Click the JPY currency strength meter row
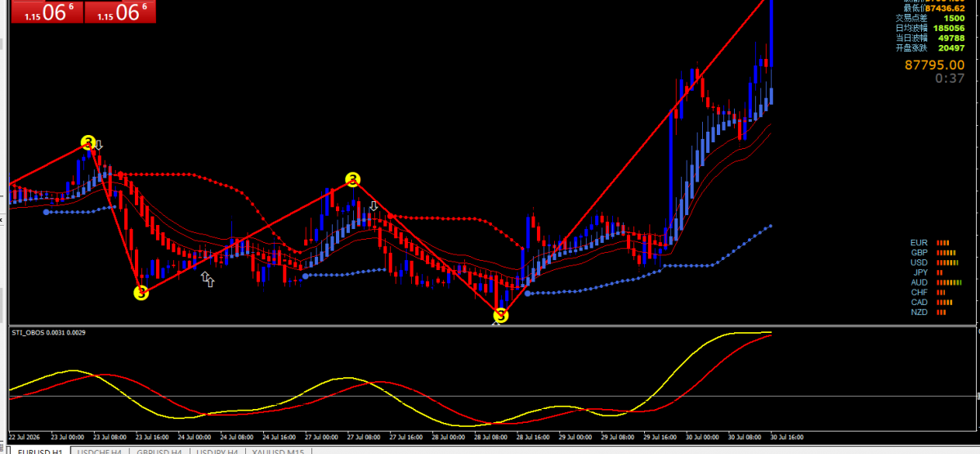Image resolution: width=980 pixels, height=454 pixels. click(x=928, y=272)
